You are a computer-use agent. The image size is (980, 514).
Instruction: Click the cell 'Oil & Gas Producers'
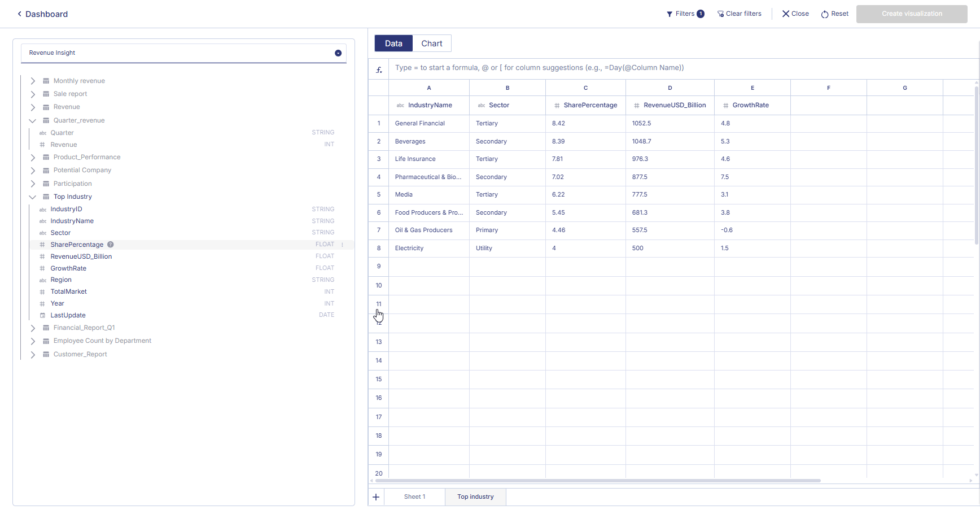(429, 230)
